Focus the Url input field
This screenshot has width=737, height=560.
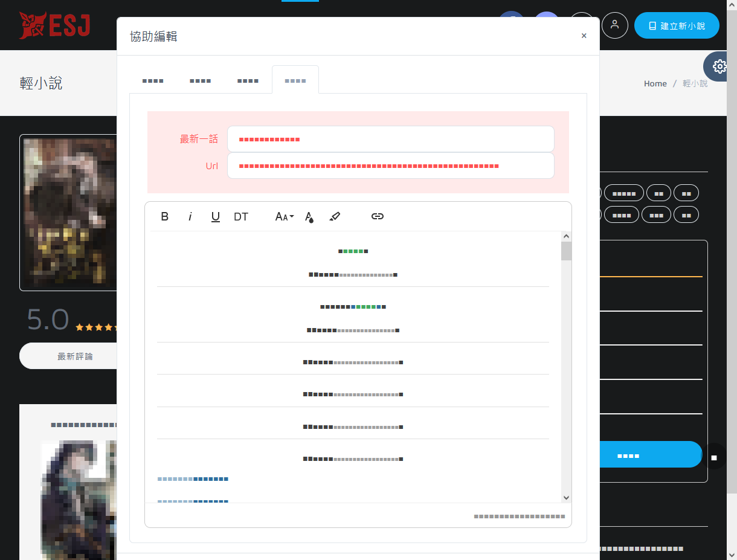[390, 166]
